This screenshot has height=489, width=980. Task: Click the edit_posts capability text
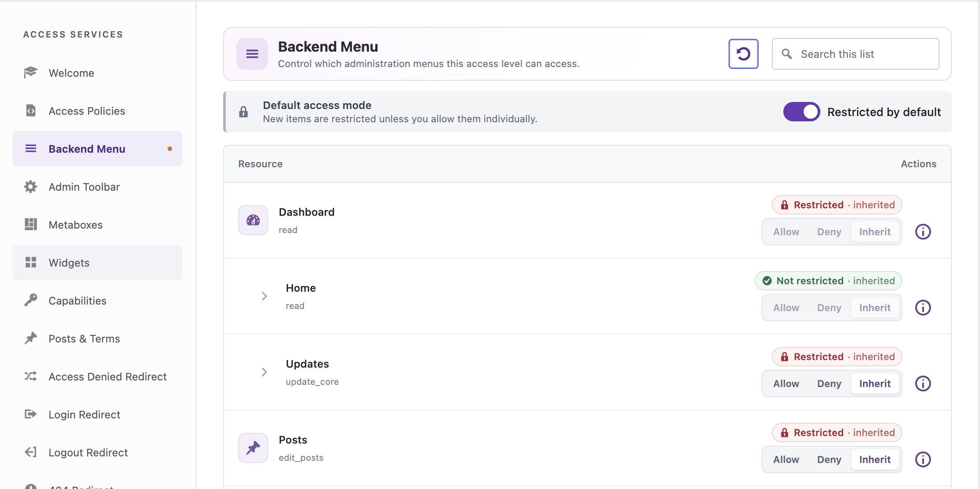[x=301, y=458]
